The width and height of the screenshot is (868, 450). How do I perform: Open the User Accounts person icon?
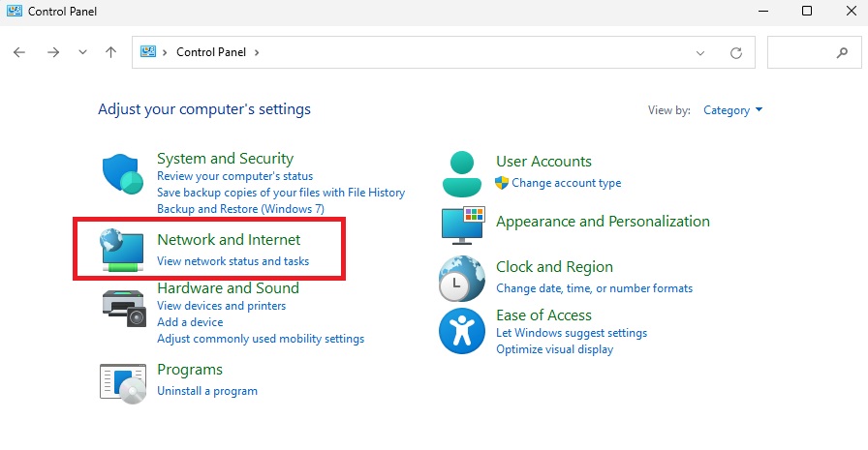(462, 173)
